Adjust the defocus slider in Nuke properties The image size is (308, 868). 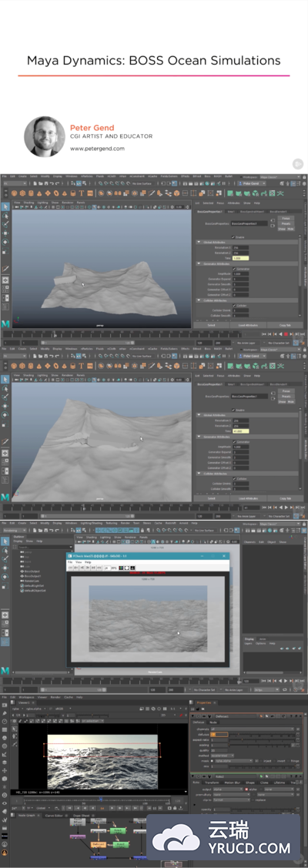pos(263,735)
